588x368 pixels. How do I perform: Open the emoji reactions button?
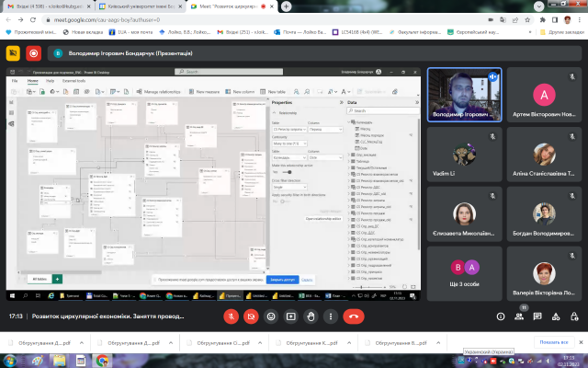click(x=270, y=315)
